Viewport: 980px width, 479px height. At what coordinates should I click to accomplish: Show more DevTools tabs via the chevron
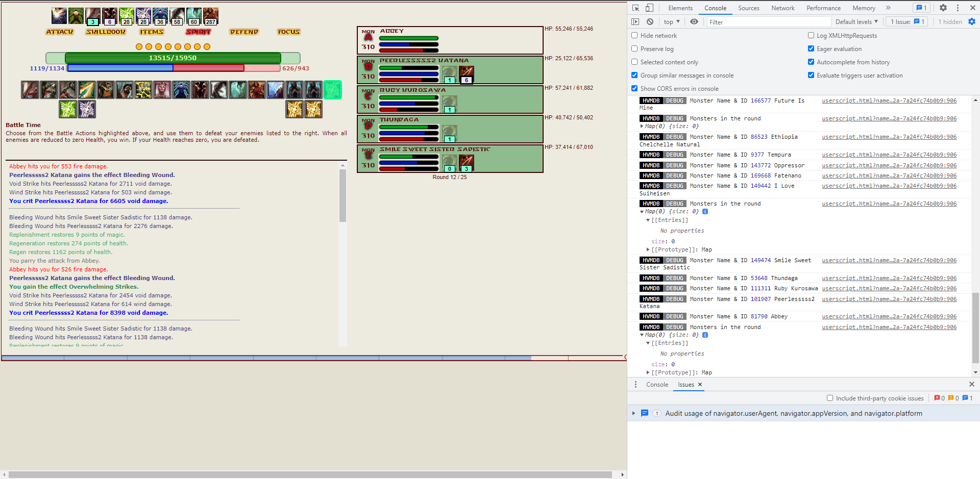click(x=888, y=8)
